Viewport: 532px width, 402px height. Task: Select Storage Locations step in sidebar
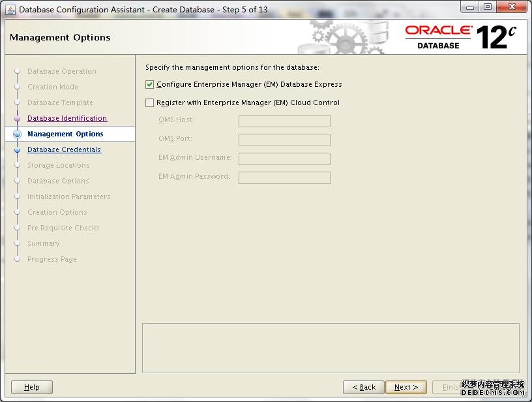tap(58, 165)
